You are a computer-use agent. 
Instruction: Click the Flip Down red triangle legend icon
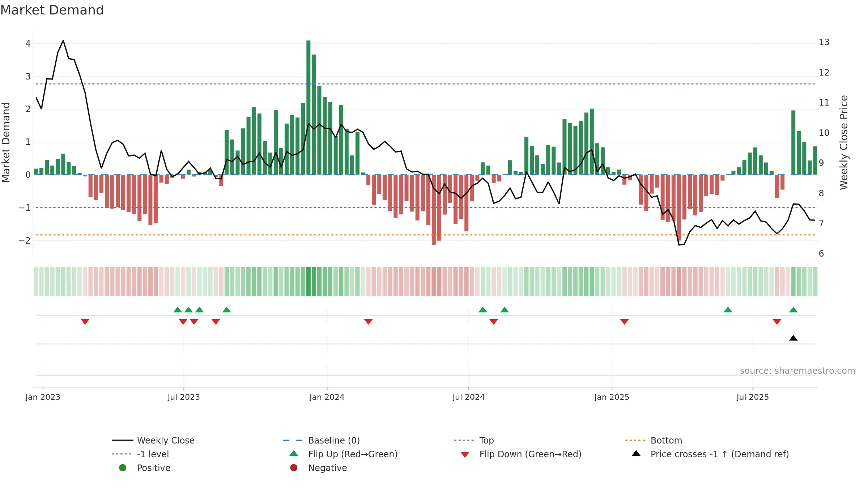pyautogui.click(x=465, y=455)
